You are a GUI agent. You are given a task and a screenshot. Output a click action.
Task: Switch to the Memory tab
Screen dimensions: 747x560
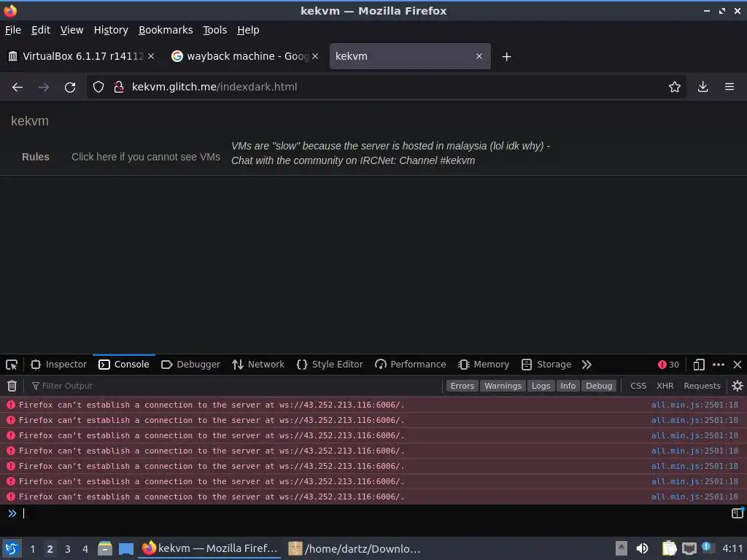pos(484,365)
